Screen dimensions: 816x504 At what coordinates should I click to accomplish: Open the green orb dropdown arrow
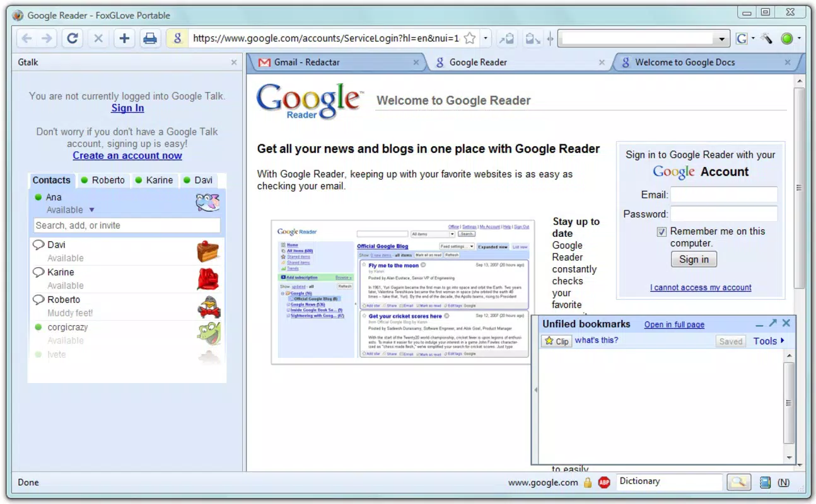799,38
